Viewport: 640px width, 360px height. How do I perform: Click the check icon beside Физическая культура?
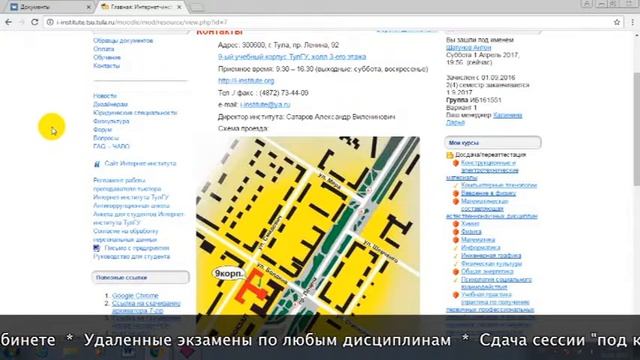click(x=456, y=264)
